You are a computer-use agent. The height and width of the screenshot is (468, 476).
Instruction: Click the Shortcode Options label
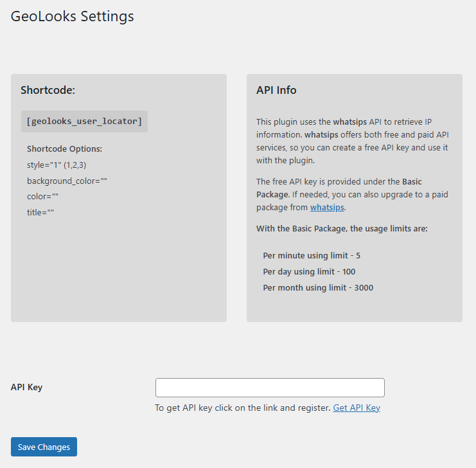click(64, 149)
